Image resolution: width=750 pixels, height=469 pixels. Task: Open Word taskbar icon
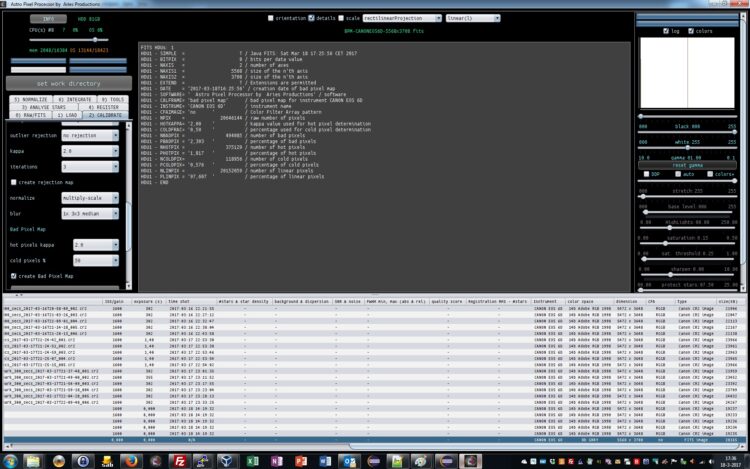click(x=325, y=461)
